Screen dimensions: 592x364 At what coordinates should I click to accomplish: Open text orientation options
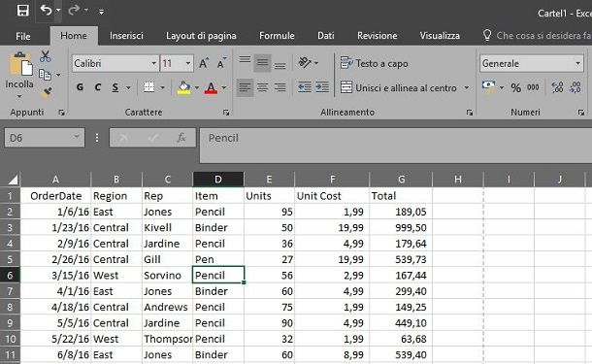click(305, 63)
